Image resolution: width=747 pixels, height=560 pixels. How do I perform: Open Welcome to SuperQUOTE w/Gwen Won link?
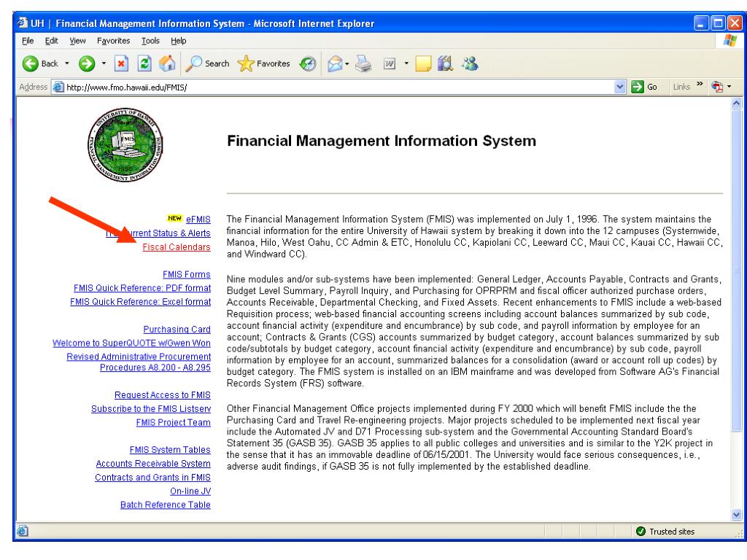coord(131,343)
